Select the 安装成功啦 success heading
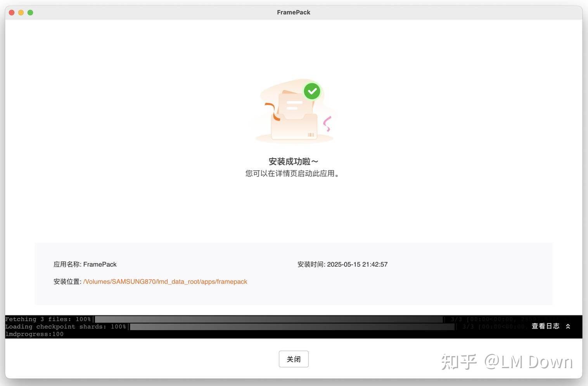Viewport: 588px width, 386px height. (x=293, y=161)
